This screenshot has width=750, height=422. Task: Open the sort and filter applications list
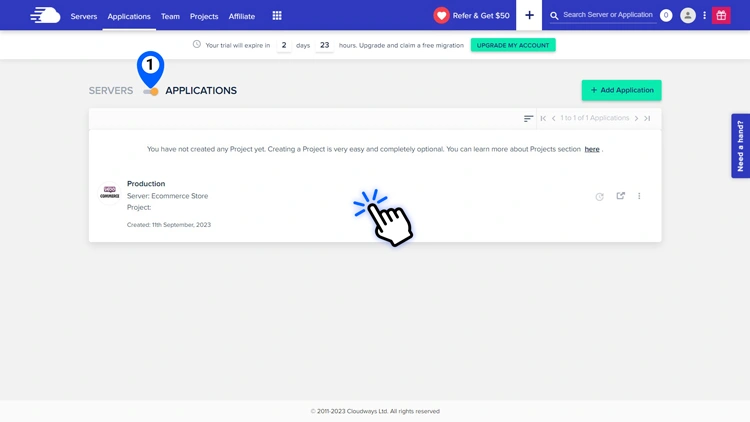(x=528, y=118)
